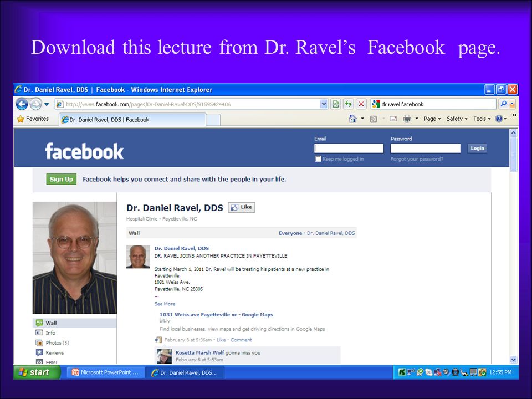This screenshot has width=532, height=399.
Task: Click the green K tray icon
Action: (x=402, y=372)
